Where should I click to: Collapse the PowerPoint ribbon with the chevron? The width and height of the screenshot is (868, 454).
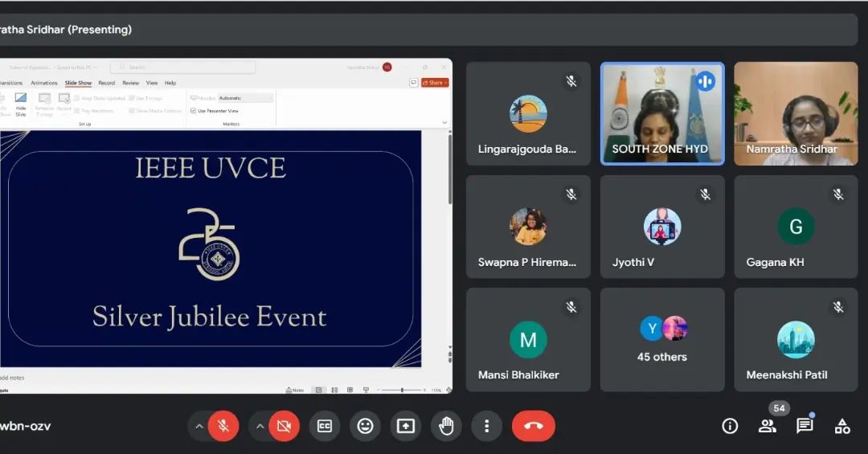[x=444, y=122]
